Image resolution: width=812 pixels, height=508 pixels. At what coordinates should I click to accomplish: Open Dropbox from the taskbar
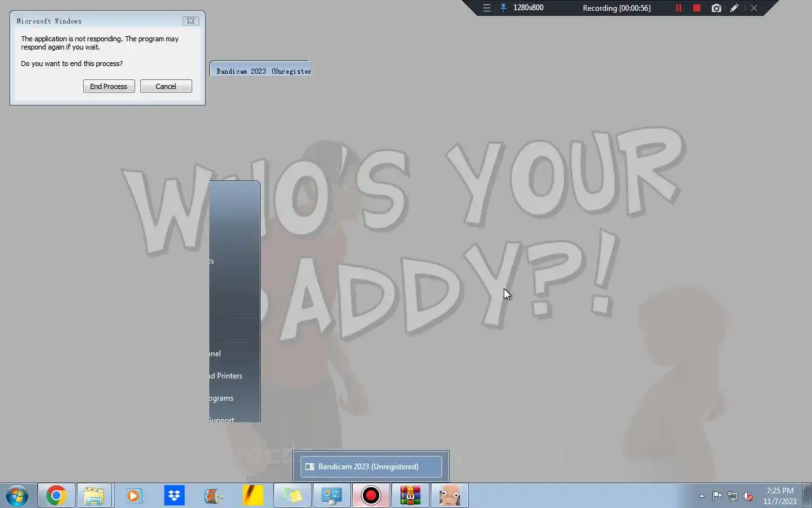point(174,495)
